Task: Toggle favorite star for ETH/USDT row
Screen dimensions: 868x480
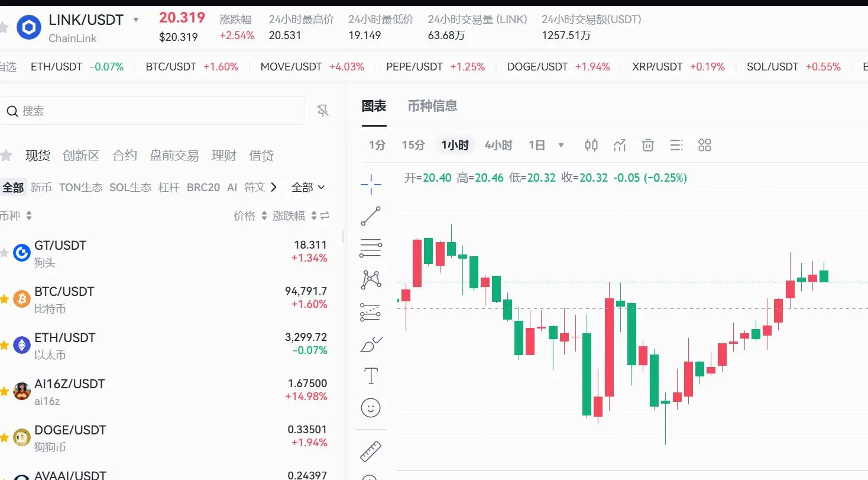Action: click(5, 346)
